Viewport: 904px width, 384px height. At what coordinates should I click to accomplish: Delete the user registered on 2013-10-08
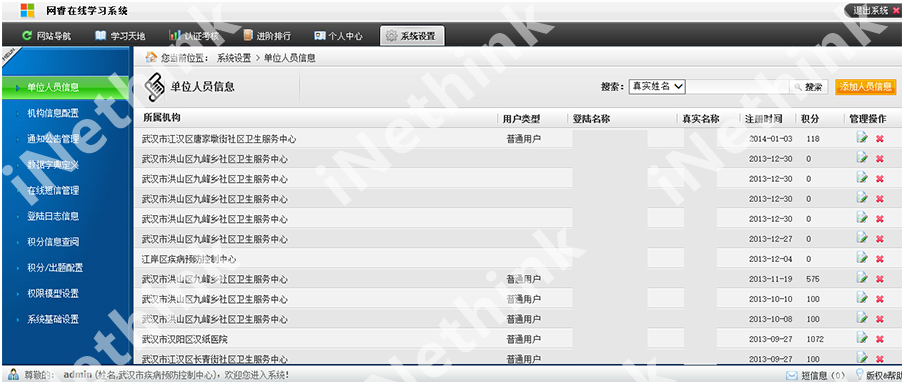point(880,319)
